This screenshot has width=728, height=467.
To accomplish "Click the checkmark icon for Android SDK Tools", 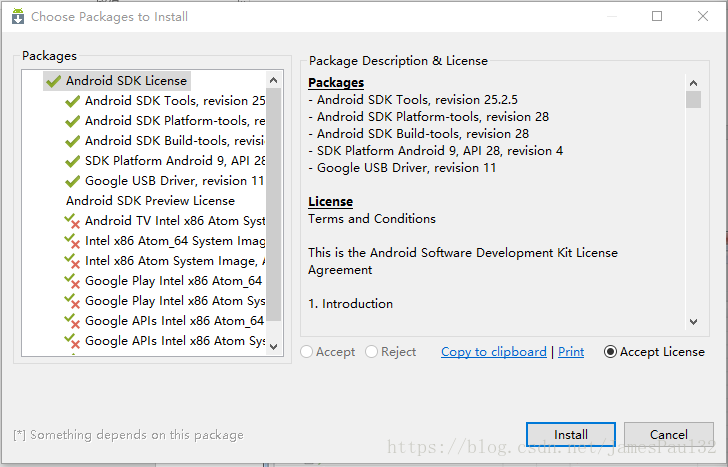I will 72,101.
